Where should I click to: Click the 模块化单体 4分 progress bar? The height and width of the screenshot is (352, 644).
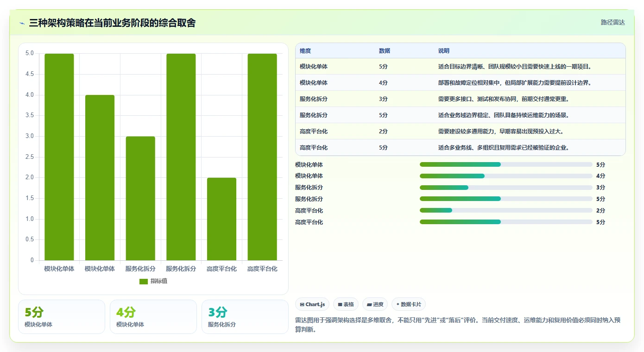pos(506,176)
